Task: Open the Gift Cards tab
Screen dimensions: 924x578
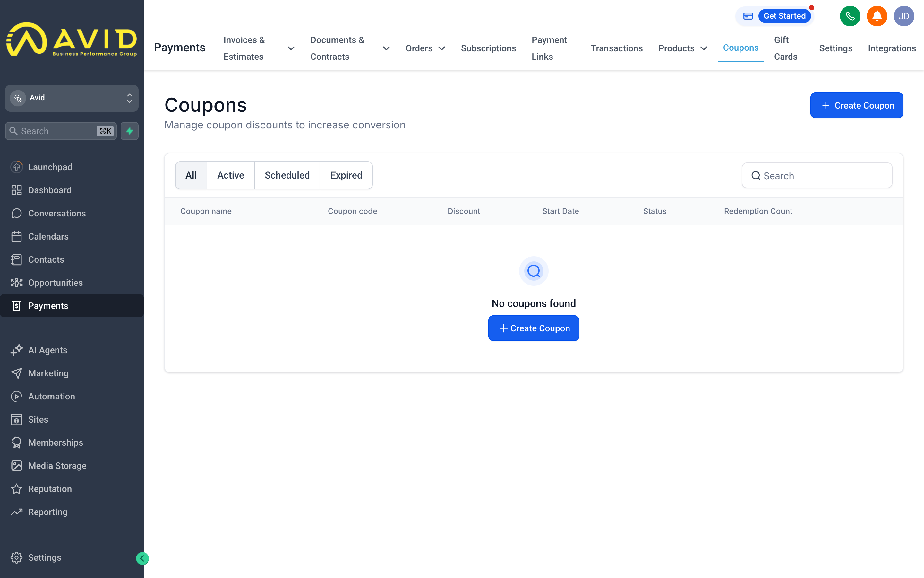Action: (x=785, y=48)
